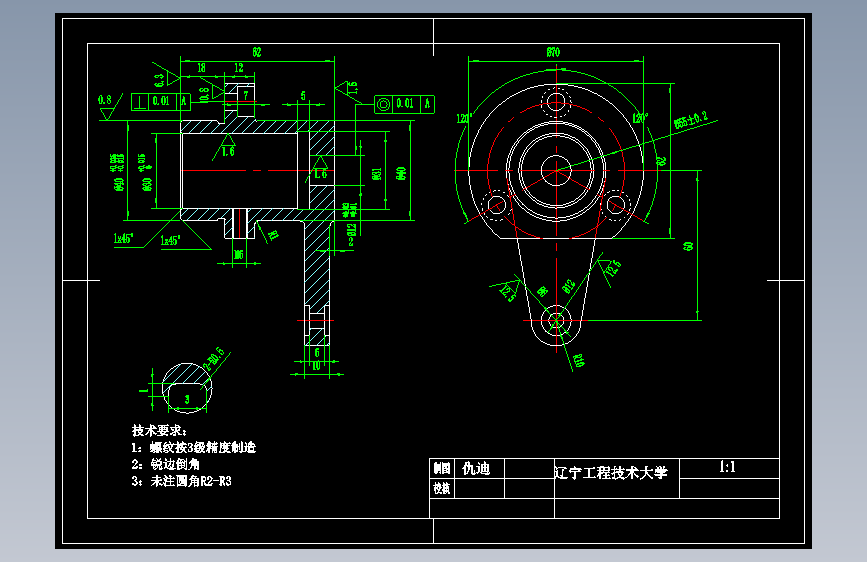Select the M6 thread dimension
This screenshot has height=562, width=867.
pyautogui.click(x=238, y=255)
